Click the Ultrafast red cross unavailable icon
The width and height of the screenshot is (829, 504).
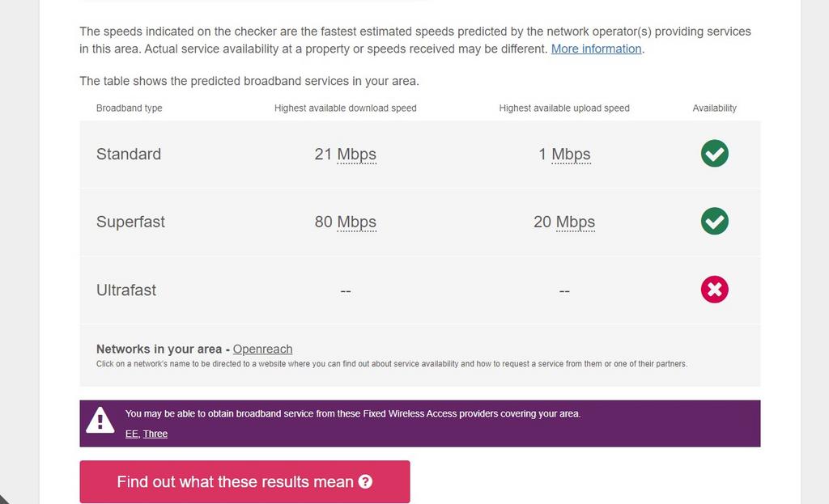pyautogui.click(x=714, y=289)
